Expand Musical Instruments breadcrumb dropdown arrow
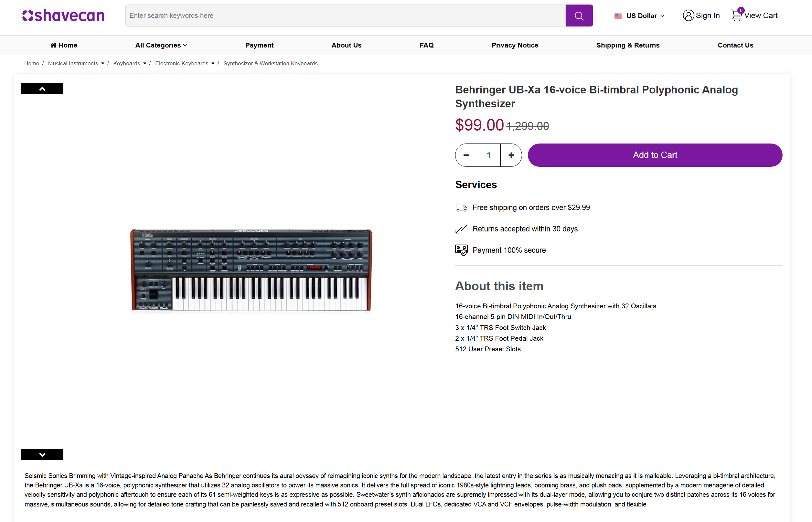This screenshot has width=812, height=522. (103, 63)
